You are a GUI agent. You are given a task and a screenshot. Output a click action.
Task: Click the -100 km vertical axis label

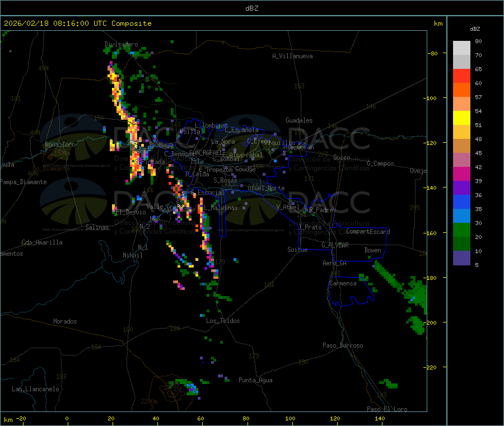[430, 98]
